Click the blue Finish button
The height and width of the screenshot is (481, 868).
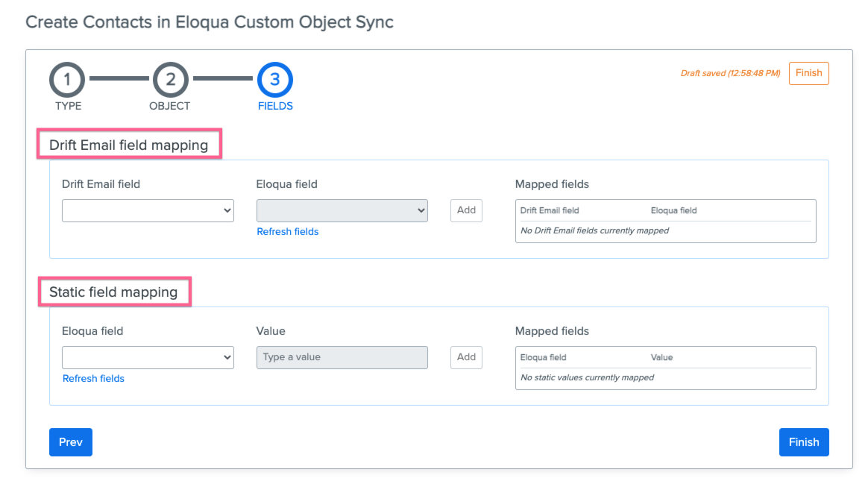tap(804, 442)
